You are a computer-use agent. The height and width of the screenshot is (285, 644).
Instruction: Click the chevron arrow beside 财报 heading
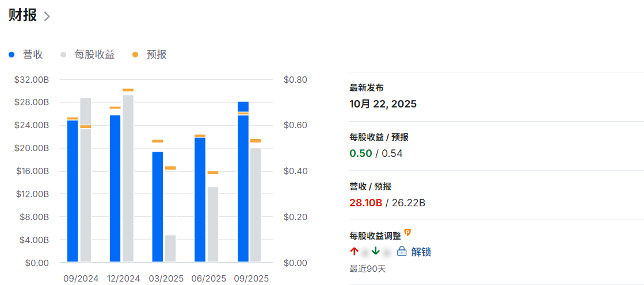point(47,16)
